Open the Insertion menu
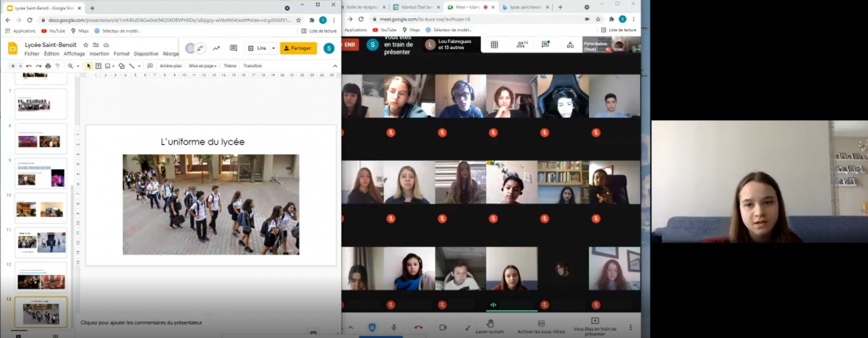Screen dimensions: 868x338 (99, 54)
